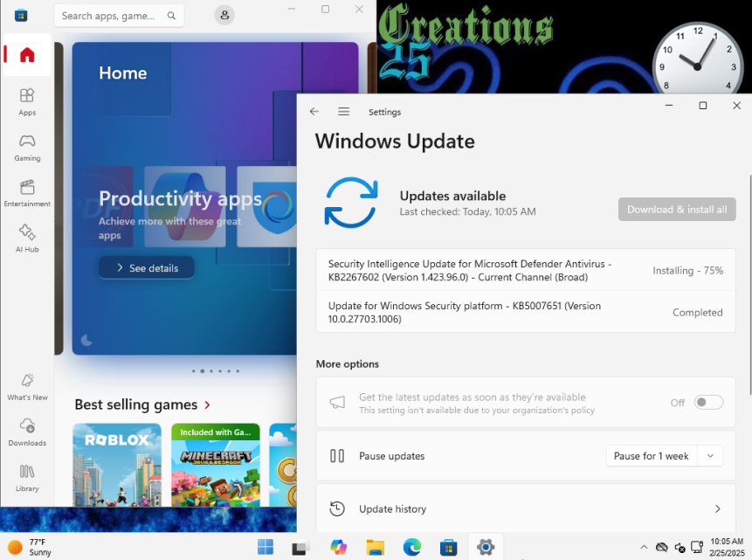The width and height of the screenshot is (752, 560).
Task: Open Task View from the taskbar
Action: click(301, 547)
